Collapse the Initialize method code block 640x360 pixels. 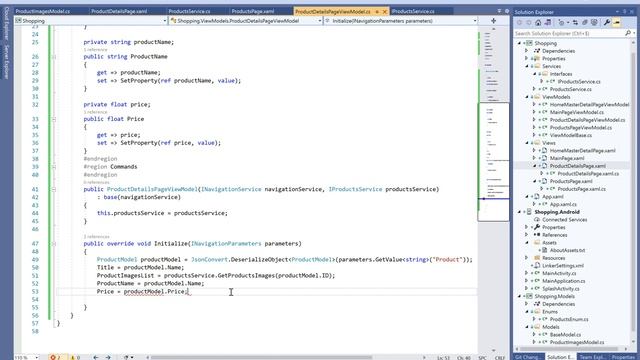(x=54, y=244)
